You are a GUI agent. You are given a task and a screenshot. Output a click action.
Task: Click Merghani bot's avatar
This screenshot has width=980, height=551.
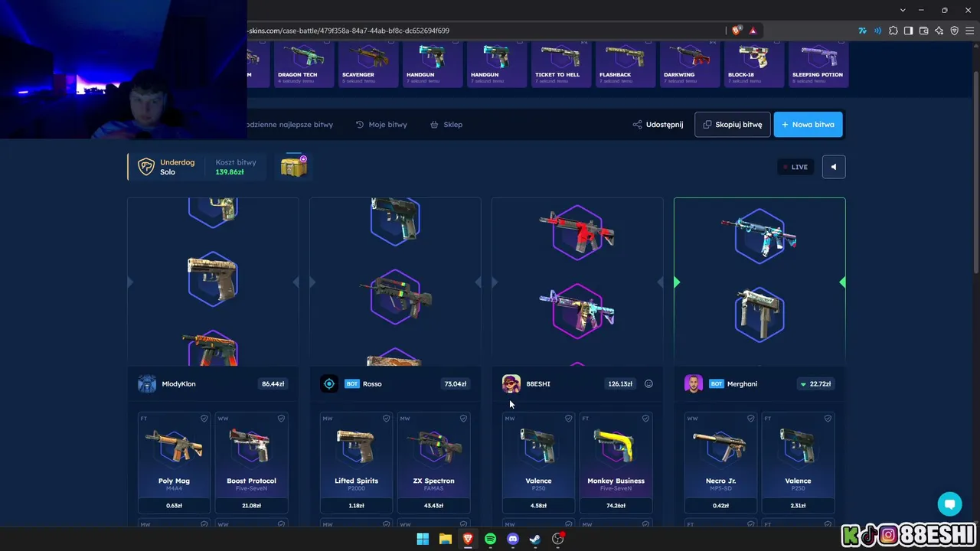coord(694,383)
